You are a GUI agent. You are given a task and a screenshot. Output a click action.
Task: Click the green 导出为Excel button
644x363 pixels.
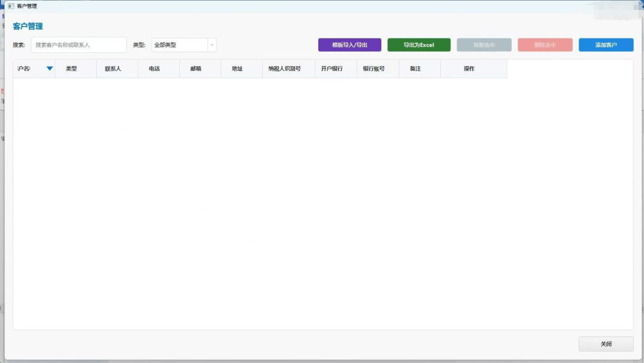(419, 45)
